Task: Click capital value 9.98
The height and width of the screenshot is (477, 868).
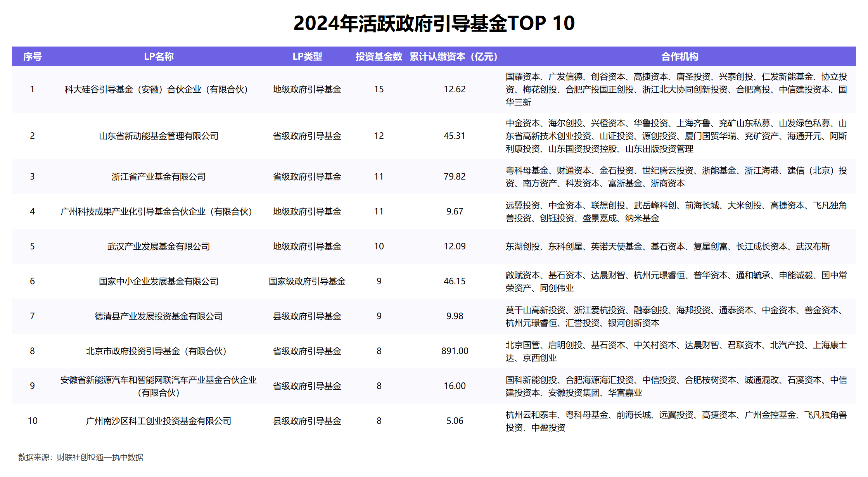Action: pyautogui.click(x=455, y=316)
